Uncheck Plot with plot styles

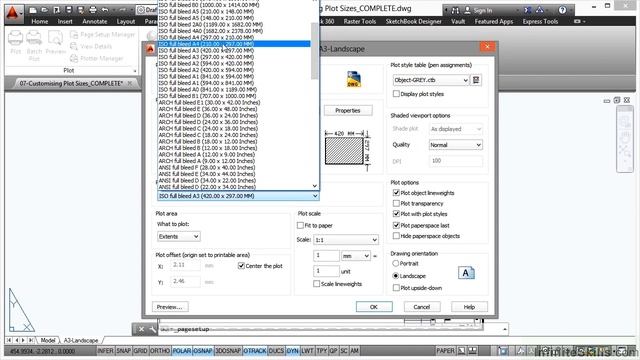(x=396, y=214)
